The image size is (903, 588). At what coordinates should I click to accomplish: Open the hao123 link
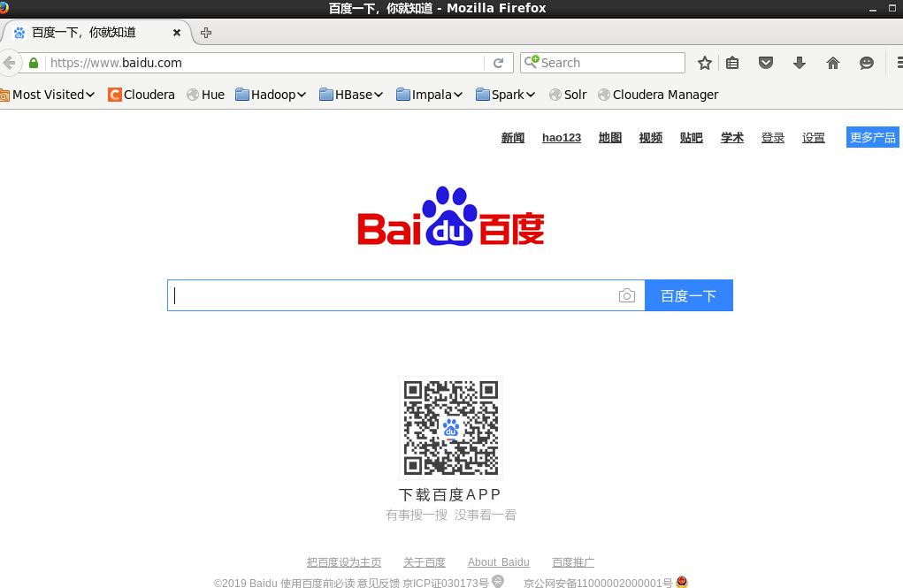coord(562,138)
